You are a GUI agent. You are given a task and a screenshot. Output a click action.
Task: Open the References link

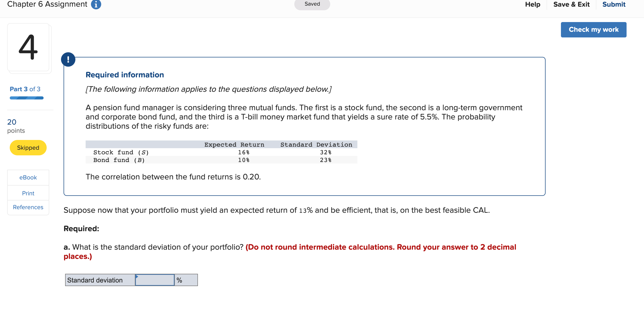click(x=28, y=207)
